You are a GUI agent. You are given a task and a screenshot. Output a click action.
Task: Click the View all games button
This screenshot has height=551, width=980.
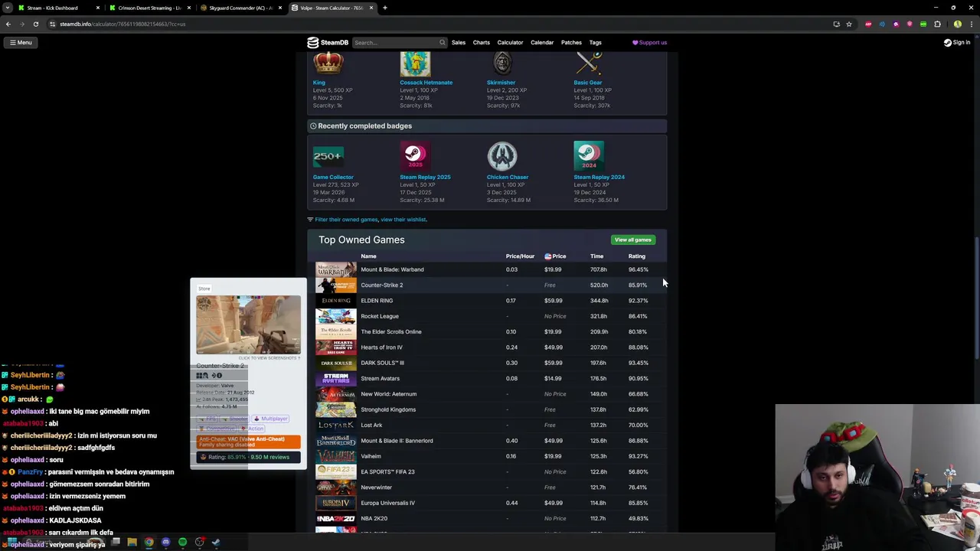633,240
